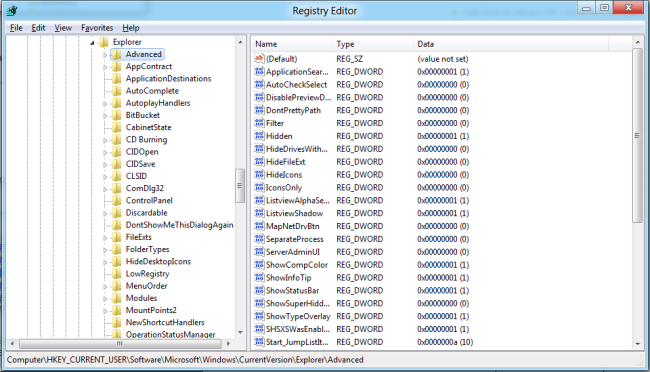
Task: Select the DontShowMeThisDialogAgain key
Action: 179,225
